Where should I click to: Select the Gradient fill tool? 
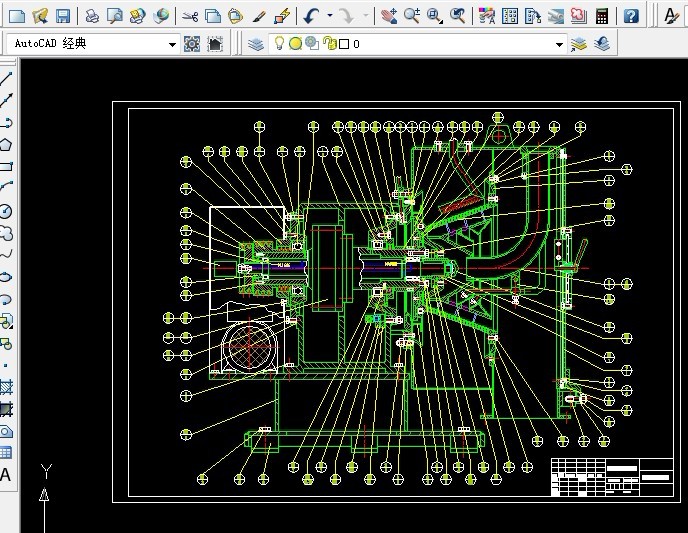6,409
